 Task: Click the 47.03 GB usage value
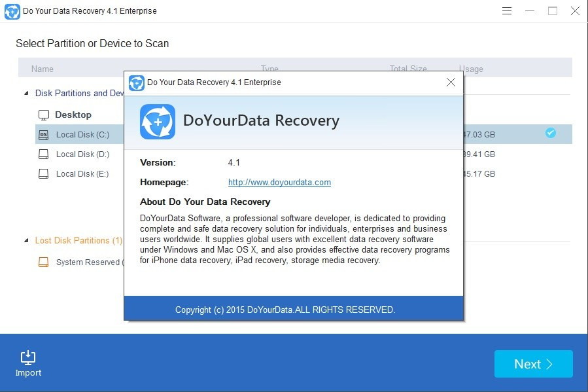pyautogui.click(x=479, y=135)
